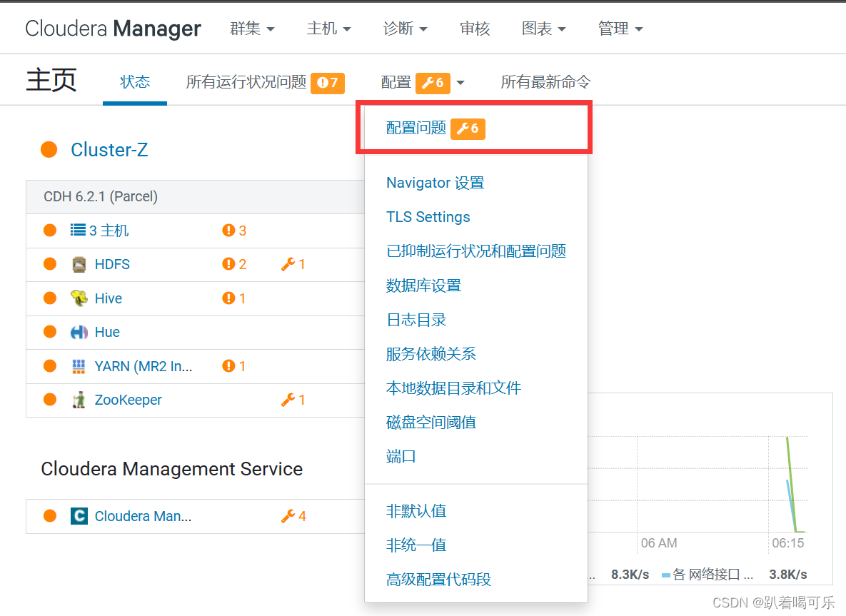The image size is (846, 616).
Task: Switch to the 状态 tab
Action: pos(135,82)
